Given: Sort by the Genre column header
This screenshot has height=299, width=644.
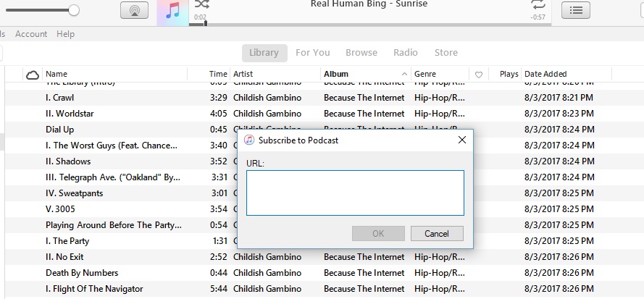Looking at the screenshot, I should tap(425, 74).
